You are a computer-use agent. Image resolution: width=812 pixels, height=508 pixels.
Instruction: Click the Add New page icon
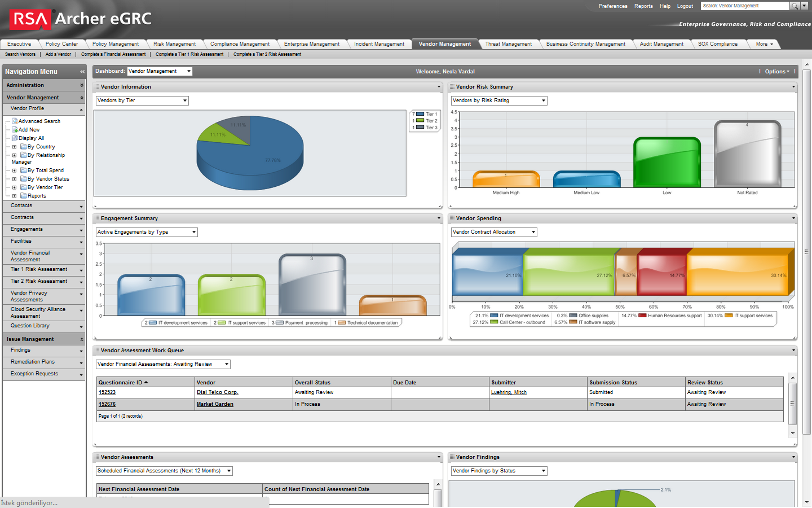[15, 129]
